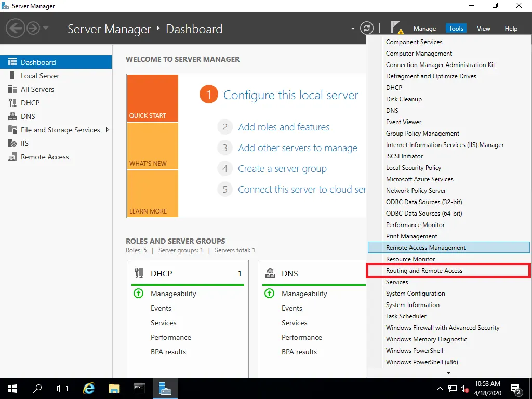Open Services under the DNS tile
532x399 pixels.
[295, 323]
